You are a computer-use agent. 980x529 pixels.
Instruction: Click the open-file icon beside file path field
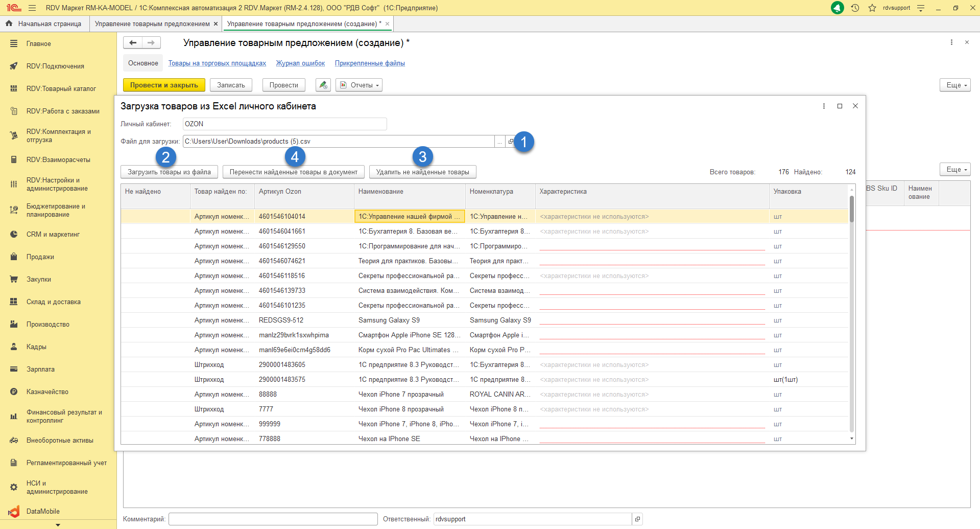pos(511,142)
